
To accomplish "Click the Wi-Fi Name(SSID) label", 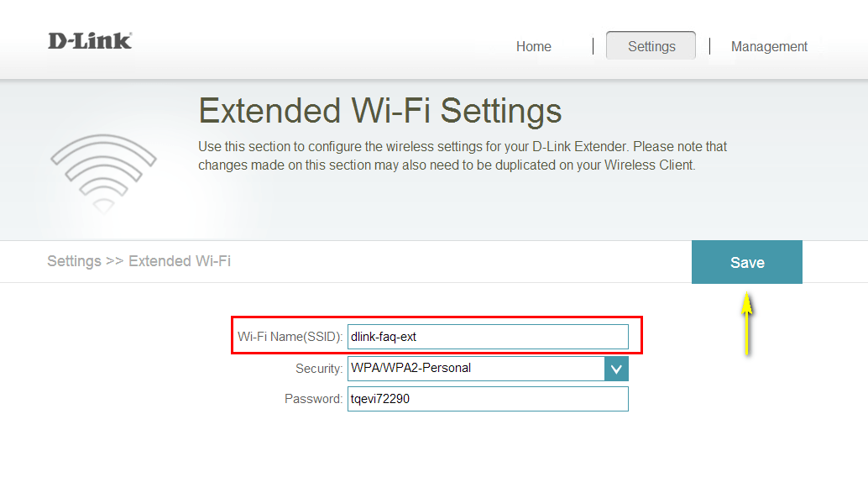I will 290,337.
